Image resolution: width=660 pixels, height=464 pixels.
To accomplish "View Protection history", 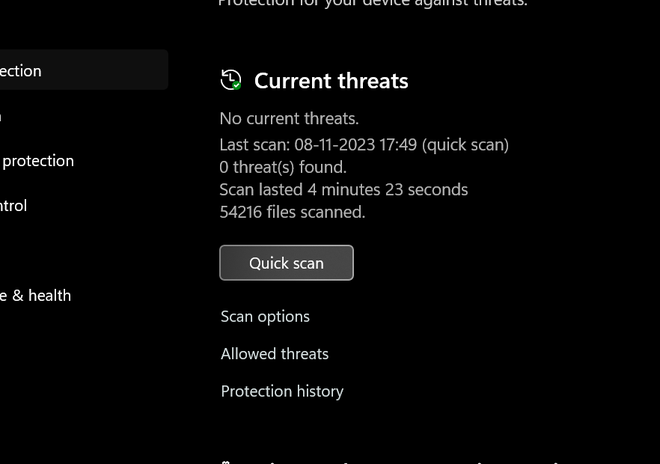I will tap(282, 391).
